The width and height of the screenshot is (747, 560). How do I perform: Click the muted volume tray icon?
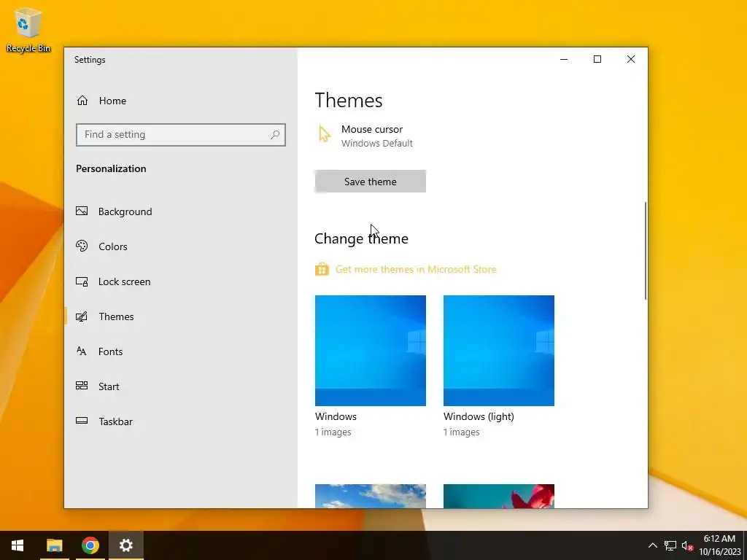687,545
